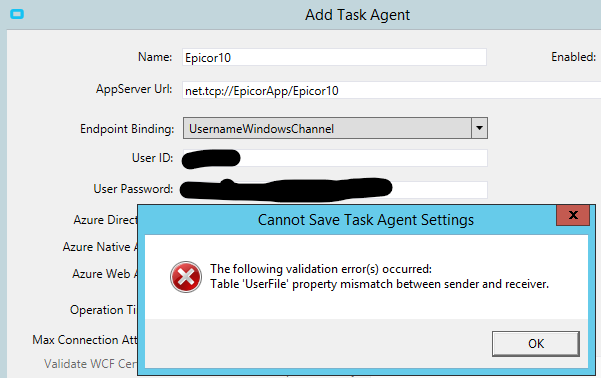The height and width of the screenshot is (378, 601).
Task: Close the Cannot Save Task Agent Settings dialog
Action: coord(573,215)
